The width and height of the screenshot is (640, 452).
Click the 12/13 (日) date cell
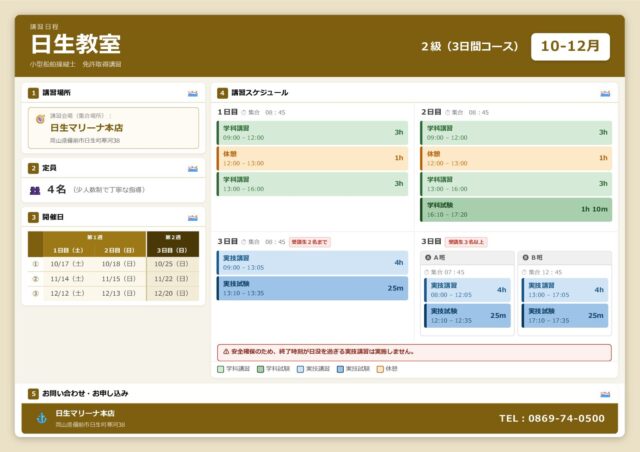click(119, 294)
